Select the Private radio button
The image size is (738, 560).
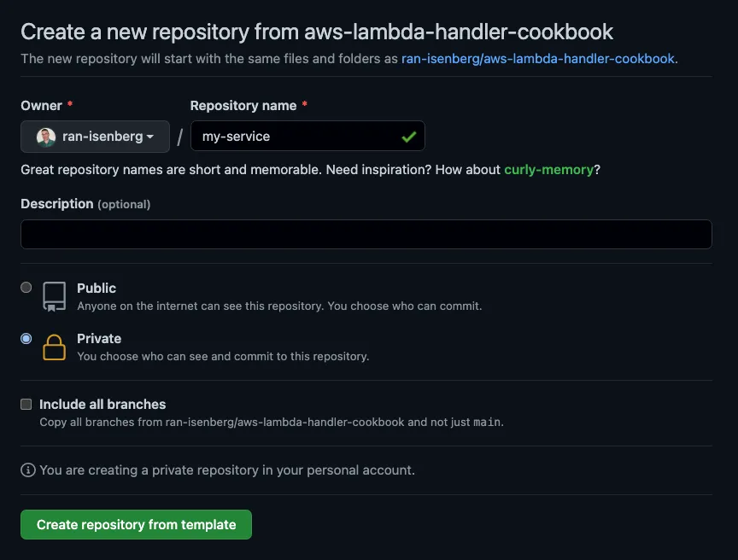pos(26,338)
